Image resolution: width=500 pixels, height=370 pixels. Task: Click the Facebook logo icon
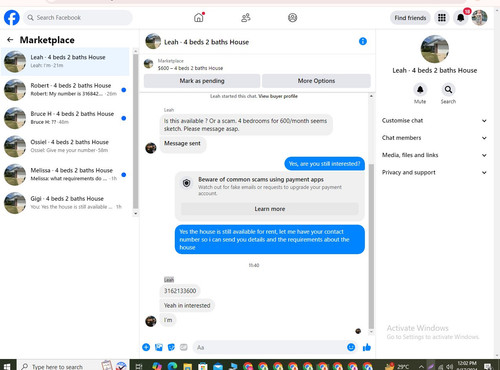pos(12,17)
